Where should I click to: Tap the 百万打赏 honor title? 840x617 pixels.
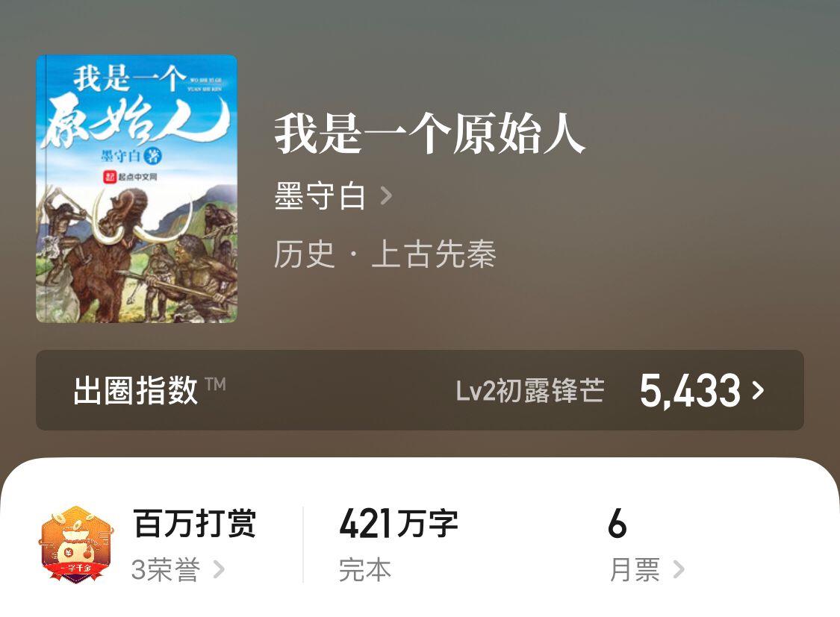[194, 523]
